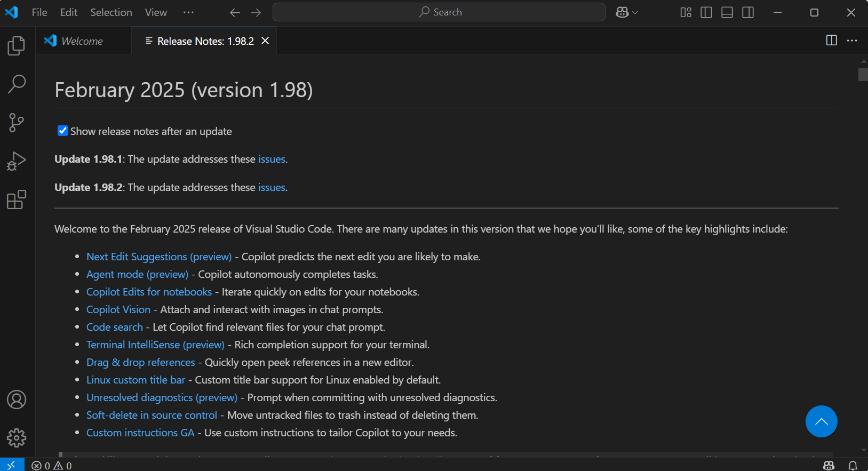This screenshot has width=868, height=471.
Task: Switch to the Welcome tab
Action: pyautogui.click(x=83, y=41)
